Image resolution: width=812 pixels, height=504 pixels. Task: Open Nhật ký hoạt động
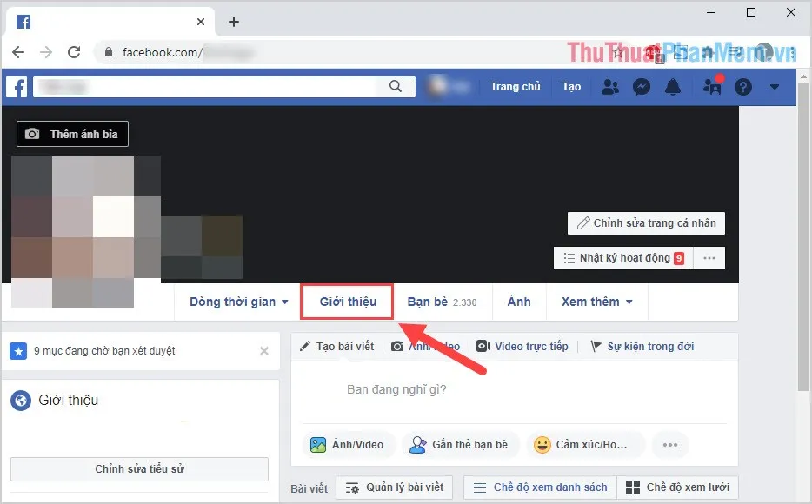click(622, 257)
